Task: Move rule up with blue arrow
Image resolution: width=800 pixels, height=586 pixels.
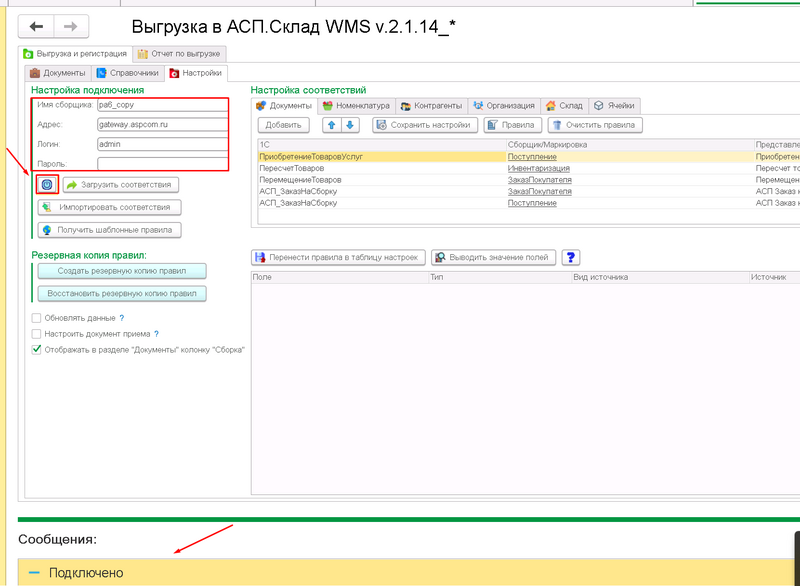Action: pos(332,125)
